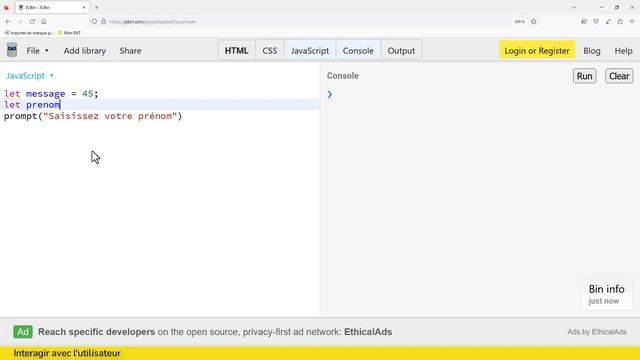Image resolution: width=640 pixels, height=360 pixels.
Task: Toggle the Output panel tab
Action: [401, 51]
